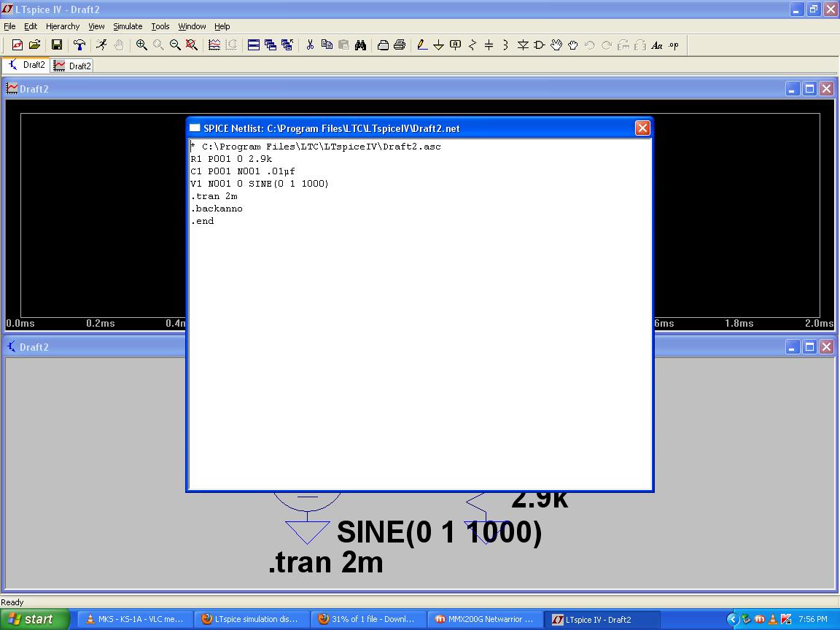This screenshot has width=840, height=630.
Task: Switch to the LTspice simulation Firefox taskbar button
Action: coord(252,619)
